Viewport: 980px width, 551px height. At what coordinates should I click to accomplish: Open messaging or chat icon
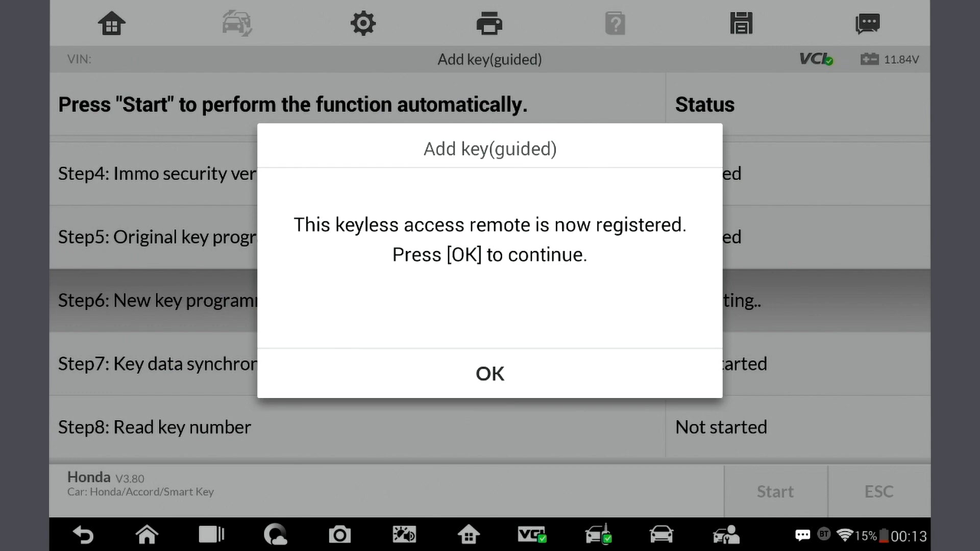click(x=868, y=23)
